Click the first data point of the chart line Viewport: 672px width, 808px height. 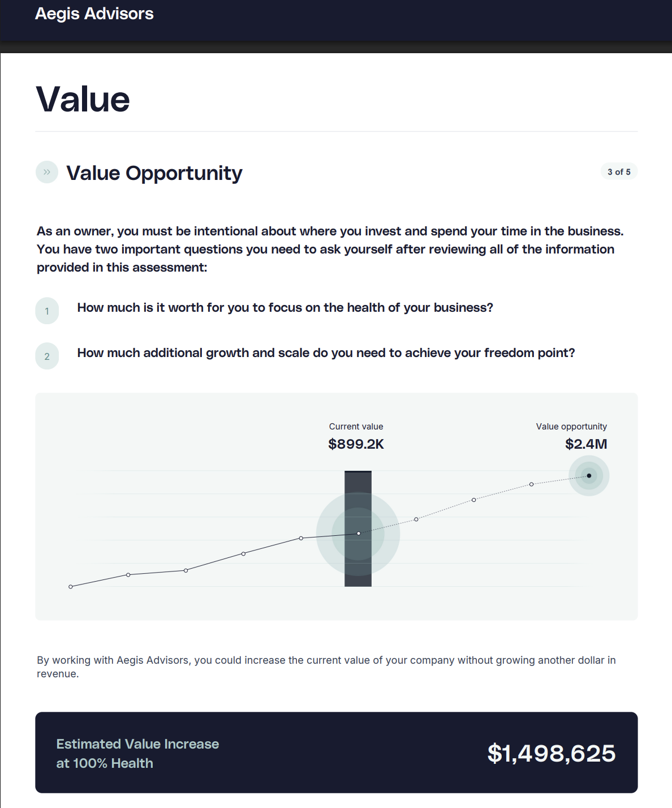pos(71,587)
